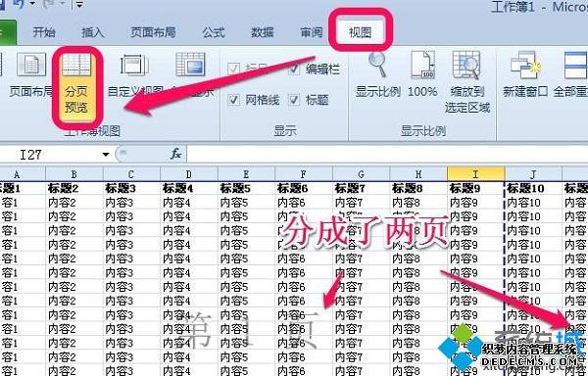
Task: Click the fx insert function button
Action: (x=175, y=154)
